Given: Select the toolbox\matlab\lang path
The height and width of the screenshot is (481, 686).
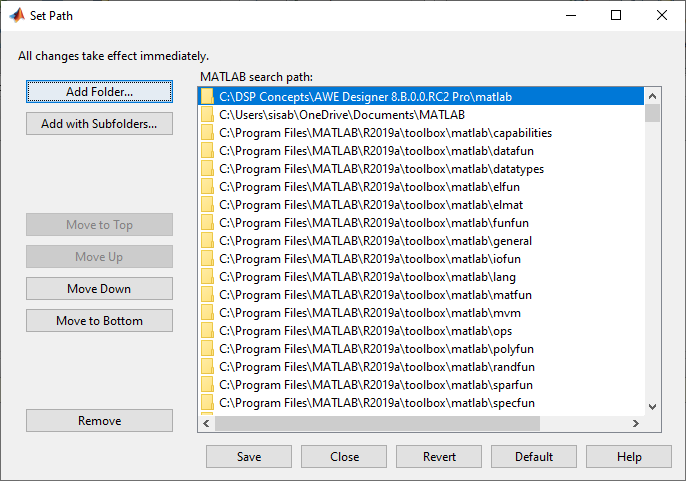Looking at the screenshot, I should pyautogui.click(x=422, y=277).
